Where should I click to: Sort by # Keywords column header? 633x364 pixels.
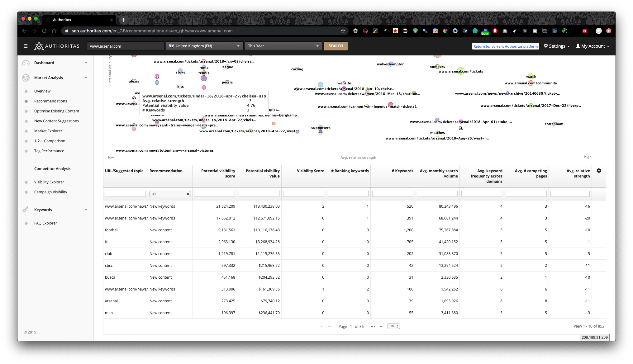402,171
